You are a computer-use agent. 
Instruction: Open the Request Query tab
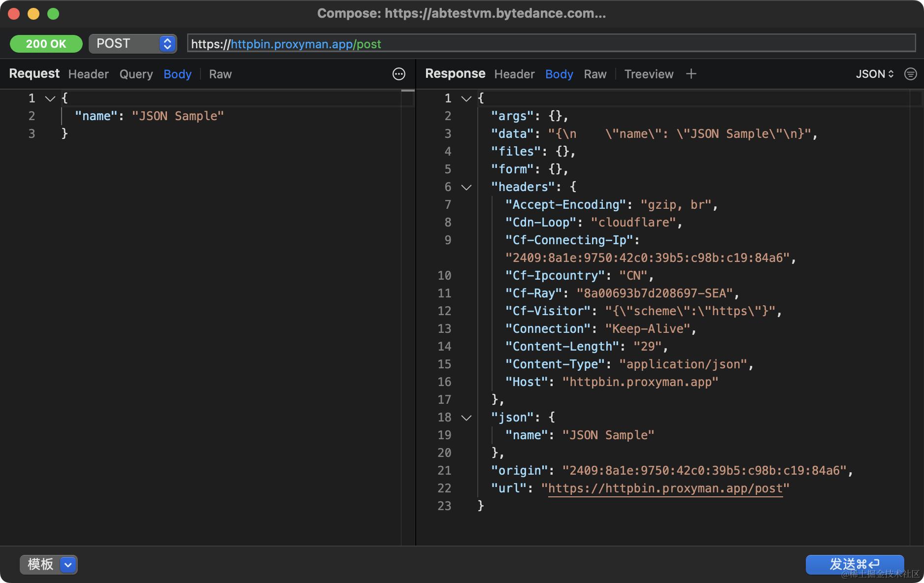coord(136,74)
